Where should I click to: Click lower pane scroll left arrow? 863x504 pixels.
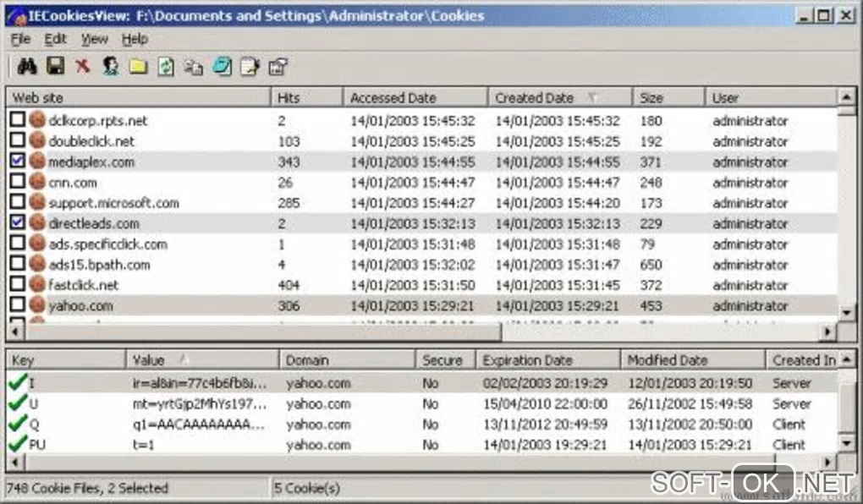(15, 462)
